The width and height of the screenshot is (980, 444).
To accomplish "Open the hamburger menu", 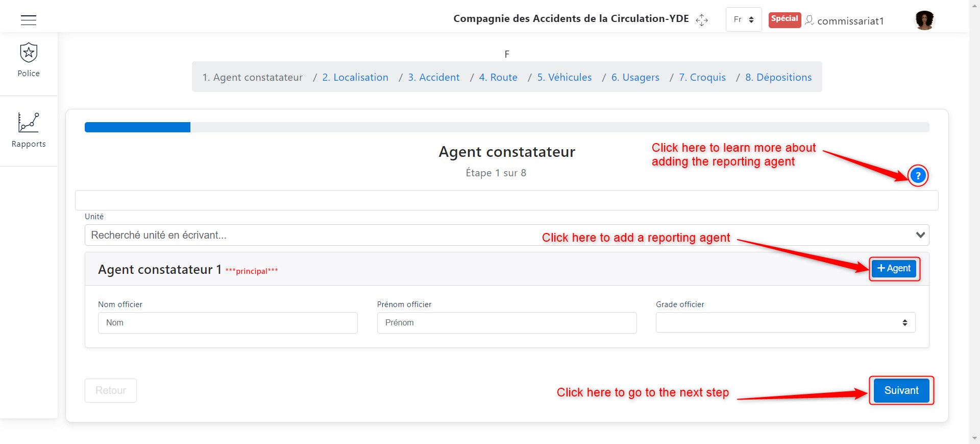I will [29, 20].
